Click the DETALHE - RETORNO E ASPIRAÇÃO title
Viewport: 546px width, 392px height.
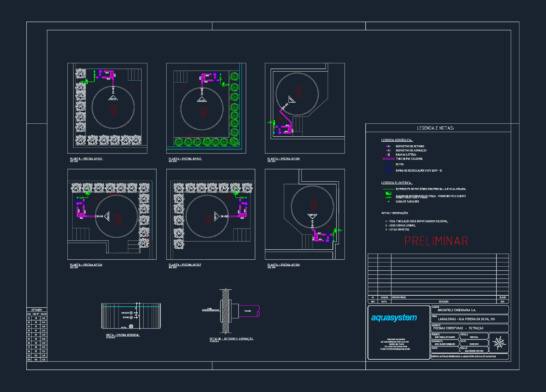pyautogui.click(x=231, y=338)
